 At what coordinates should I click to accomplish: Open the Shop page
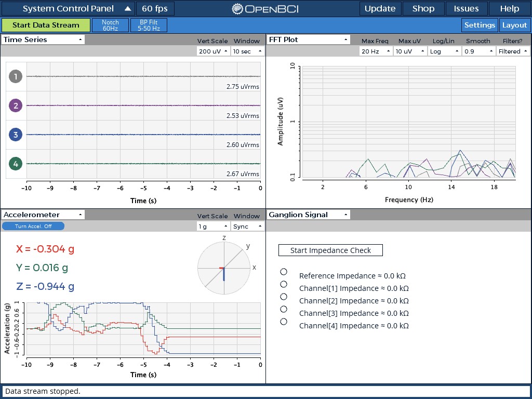(423, 9)
